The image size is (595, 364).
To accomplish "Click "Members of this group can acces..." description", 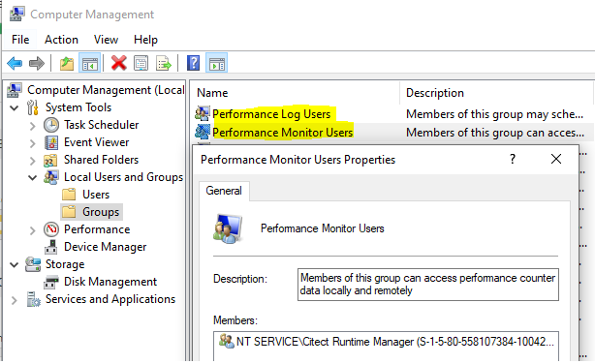I will pyautogui.click(x=495, y=133).
